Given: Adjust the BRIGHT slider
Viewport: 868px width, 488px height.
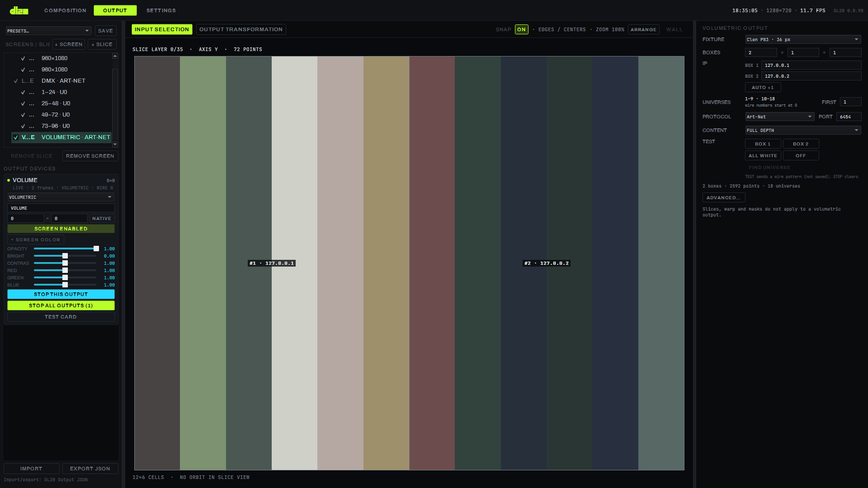Looking at the screenshot, I should (x=65, y=256).
